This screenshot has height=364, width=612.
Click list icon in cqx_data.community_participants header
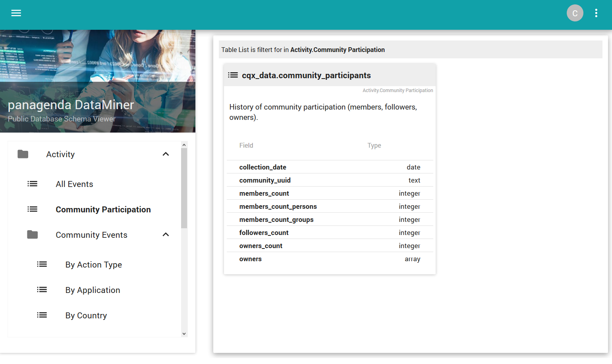click(233, 75)
